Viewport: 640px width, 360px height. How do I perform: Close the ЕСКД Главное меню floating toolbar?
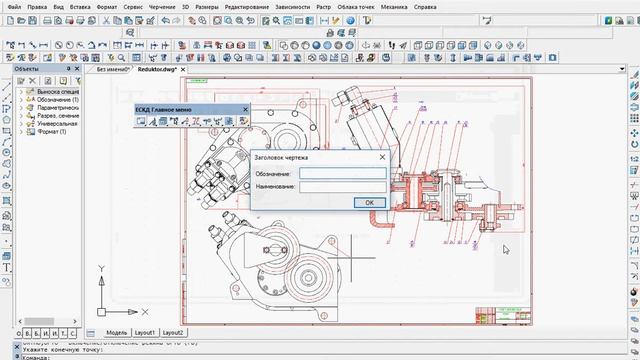(245, 109)
